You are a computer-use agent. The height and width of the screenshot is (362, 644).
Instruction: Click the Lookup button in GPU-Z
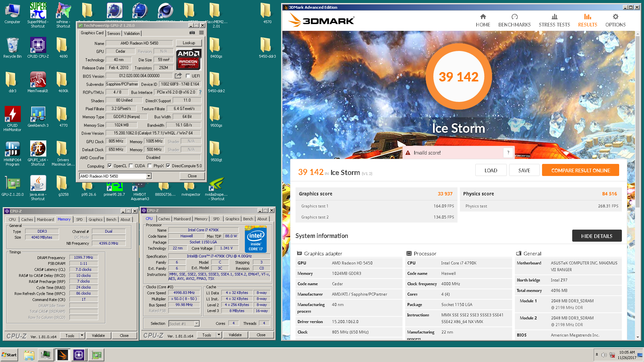[x=189, y=43]
